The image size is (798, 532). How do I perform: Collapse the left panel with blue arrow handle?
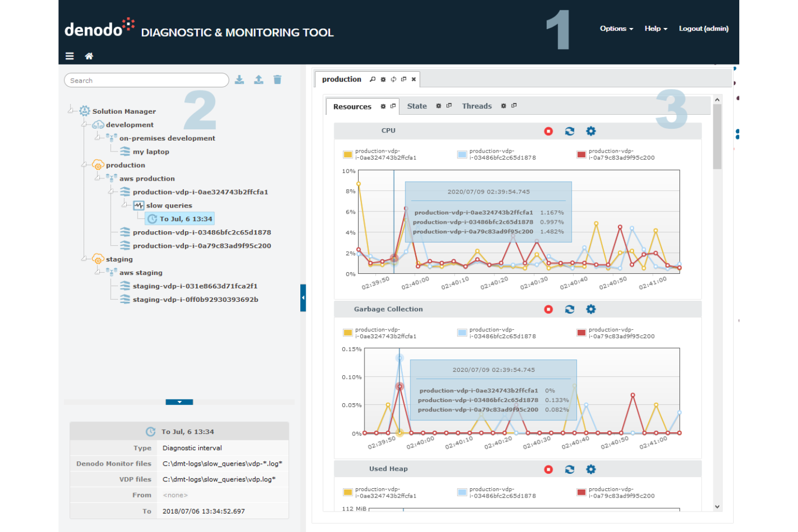(x=303, y=298)
